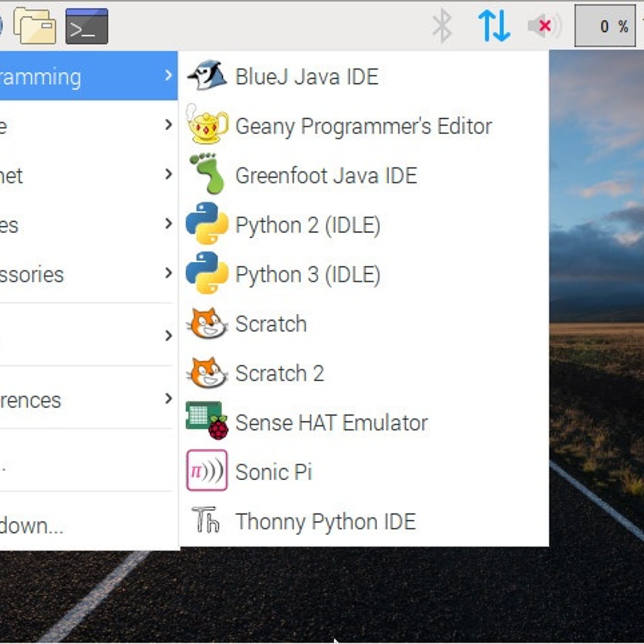
Task: Click the Greenfoot green footprint icon
Action: tap(207, 175)
